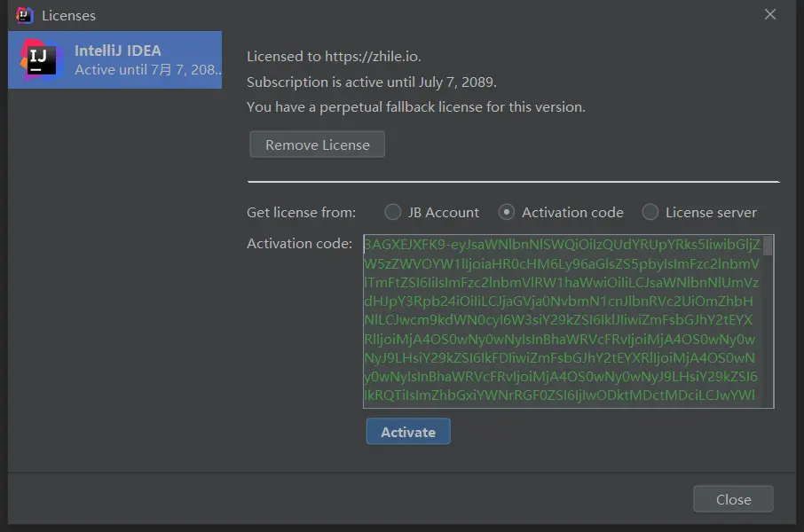Click the activation code scrollbar thumb
The image size is (804, 532).
(x=768, y=246)
